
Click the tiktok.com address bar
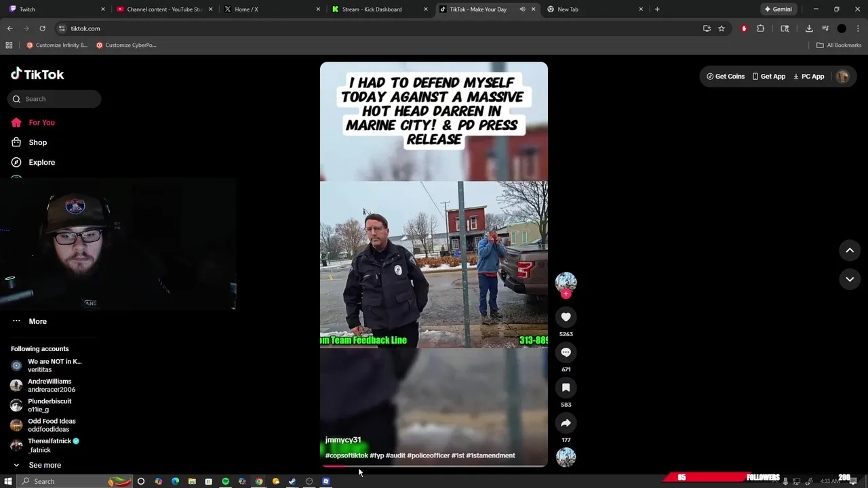[380, 28]
